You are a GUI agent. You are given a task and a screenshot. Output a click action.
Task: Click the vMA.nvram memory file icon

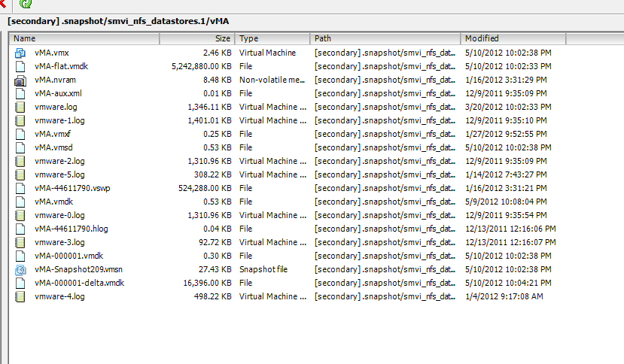pos(20,80)
